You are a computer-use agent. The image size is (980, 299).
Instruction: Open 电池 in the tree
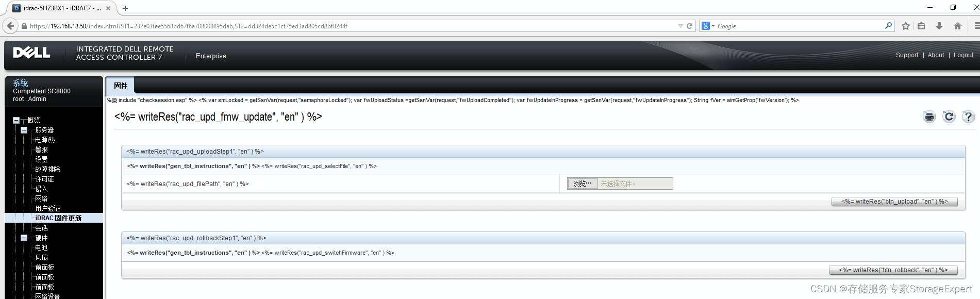pos(41,247)
